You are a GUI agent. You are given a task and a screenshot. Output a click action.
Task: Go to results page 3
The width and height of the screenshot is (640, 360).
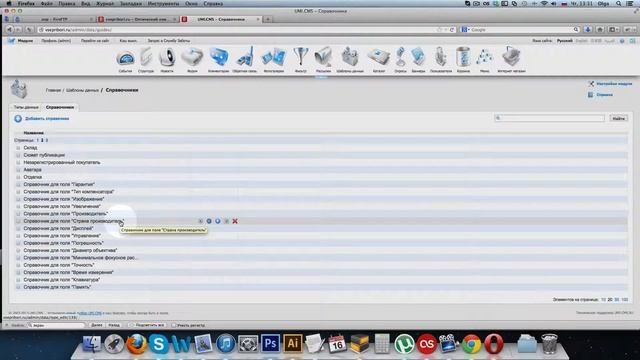(x=47, y=140)
